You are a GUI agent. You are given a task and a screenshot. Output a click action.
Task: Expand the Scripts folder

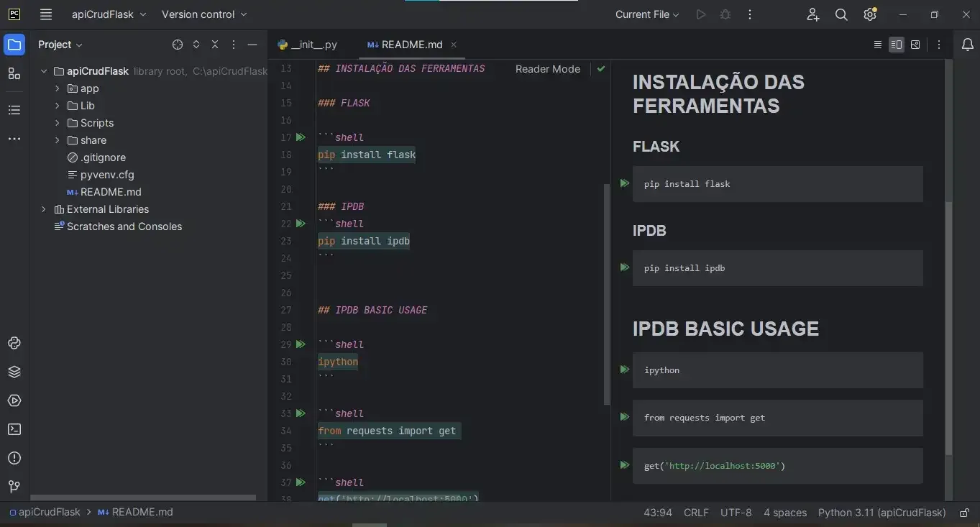[58, 123]
